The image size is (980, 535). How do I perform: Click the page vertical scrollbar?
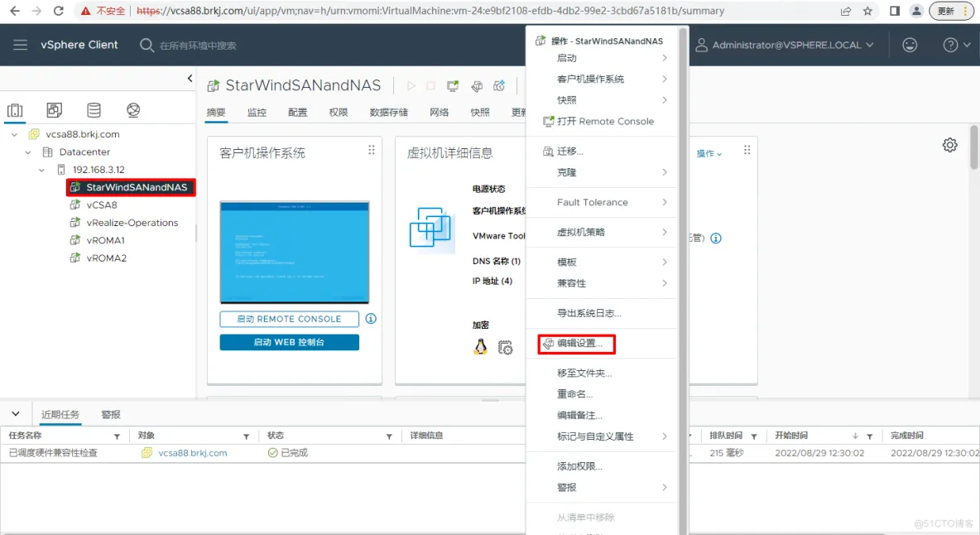tap(973, 147)
